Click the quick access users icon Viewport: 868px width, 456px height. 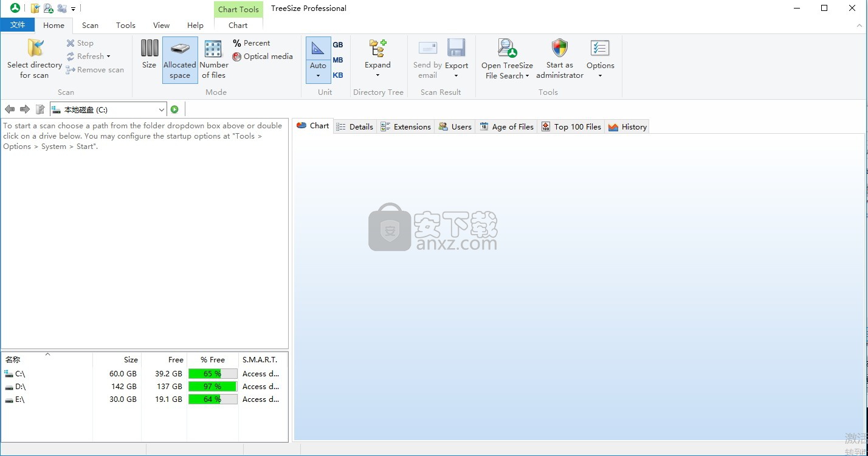62,9
